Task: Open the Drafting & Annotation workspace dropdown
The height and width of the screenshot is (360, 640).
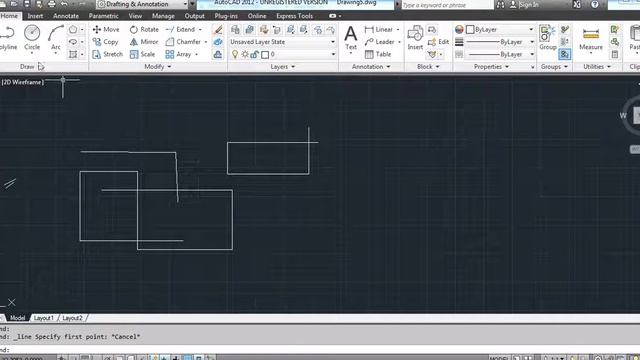Action: click(x=142, y=4)
